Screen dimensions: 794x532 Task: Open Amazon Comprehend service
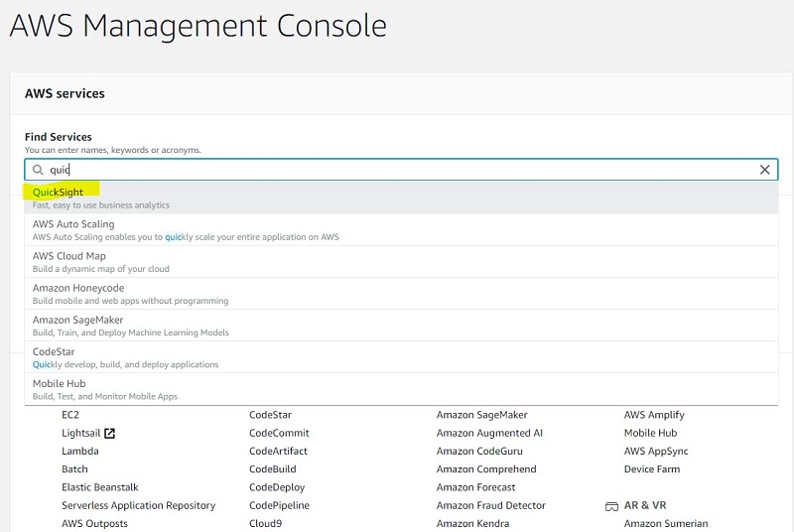tap(486, 469)
